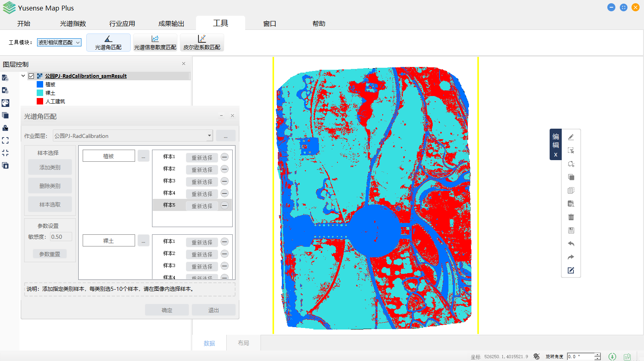Click the 光谱角匹配 tool icon
The width and height of the screenshot is (644, 361).
pos(108,42)
